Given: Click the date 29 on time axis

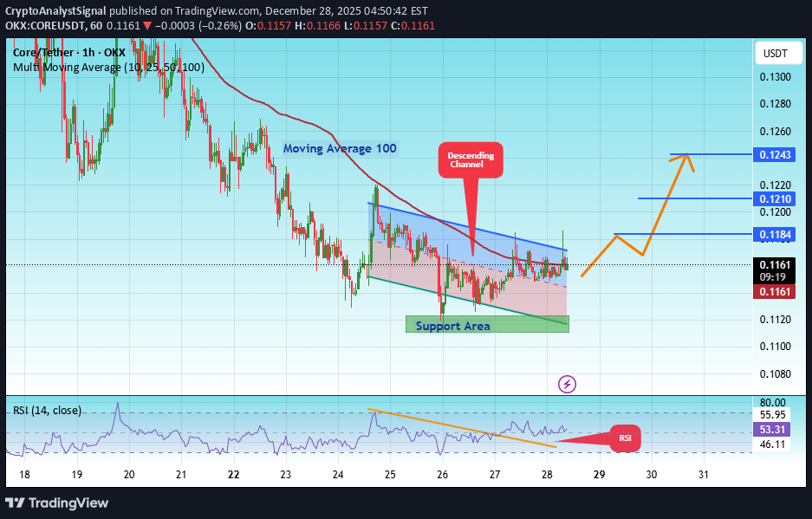Looking at the screenshot, I should click(599, 474).
